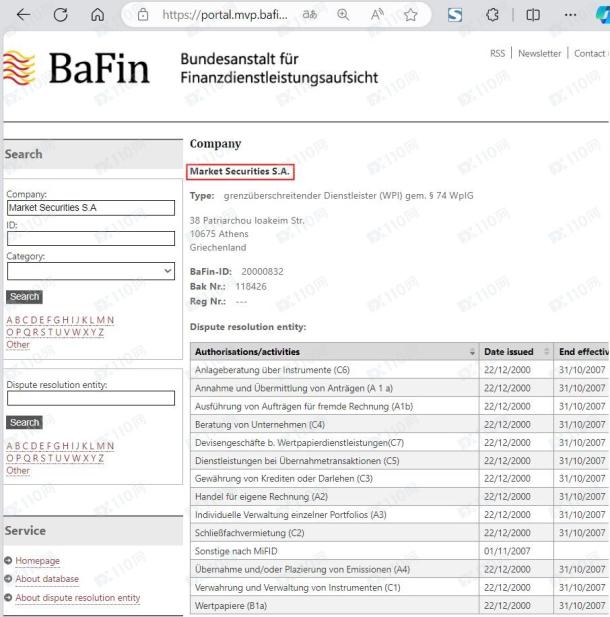Image resolution: width=610 pixels, height=617 pixels.
Task: Select Verwahrung und Verwaltung von Instrumenten row
Action: click(399, 587)
